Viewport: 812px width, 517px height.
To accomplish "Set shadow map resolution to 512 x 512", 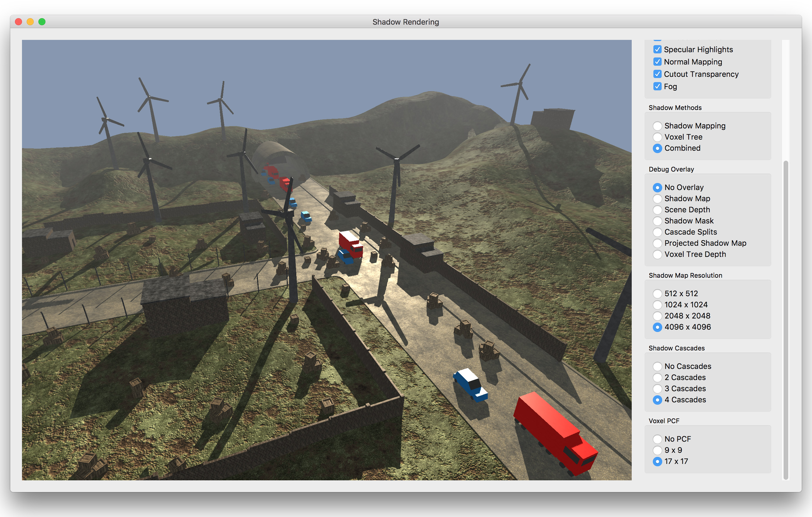I will coord(657,294).
